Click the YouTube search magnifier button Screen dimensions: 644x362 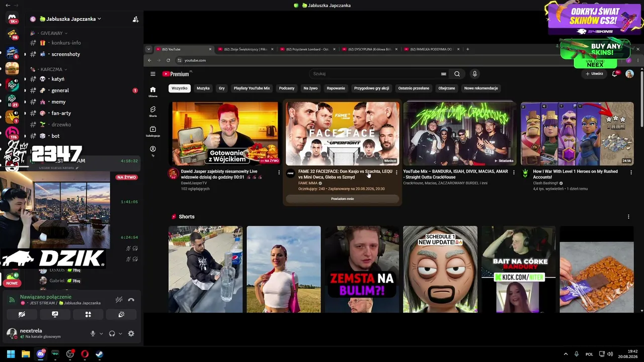click(457, 74)
